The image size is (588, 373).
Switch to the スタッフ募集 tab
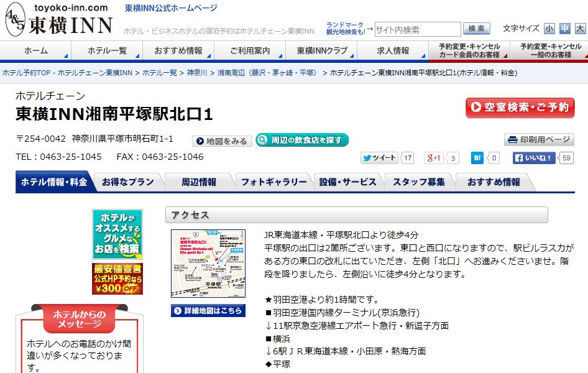pos(419,182)
